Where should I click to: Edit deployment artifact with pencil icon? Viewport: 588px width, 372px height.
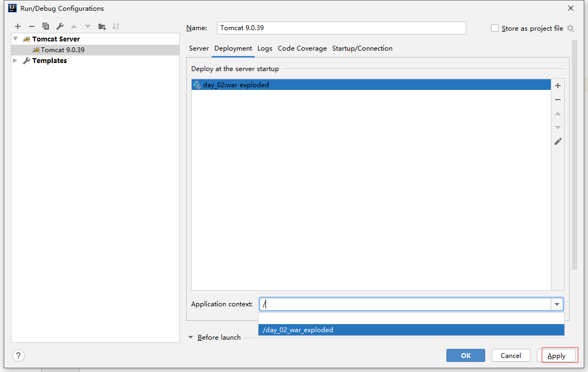point(558,142)
